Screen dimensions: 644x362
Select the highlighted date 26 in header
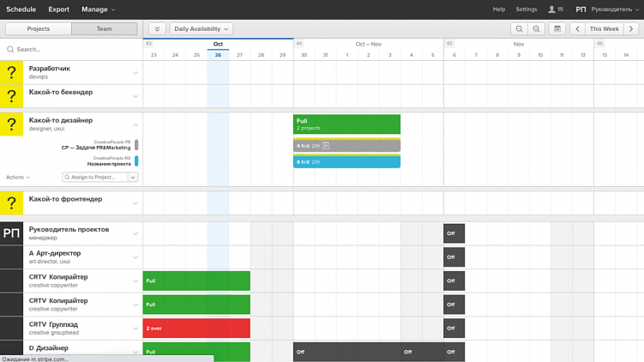[x=218, y=55]
